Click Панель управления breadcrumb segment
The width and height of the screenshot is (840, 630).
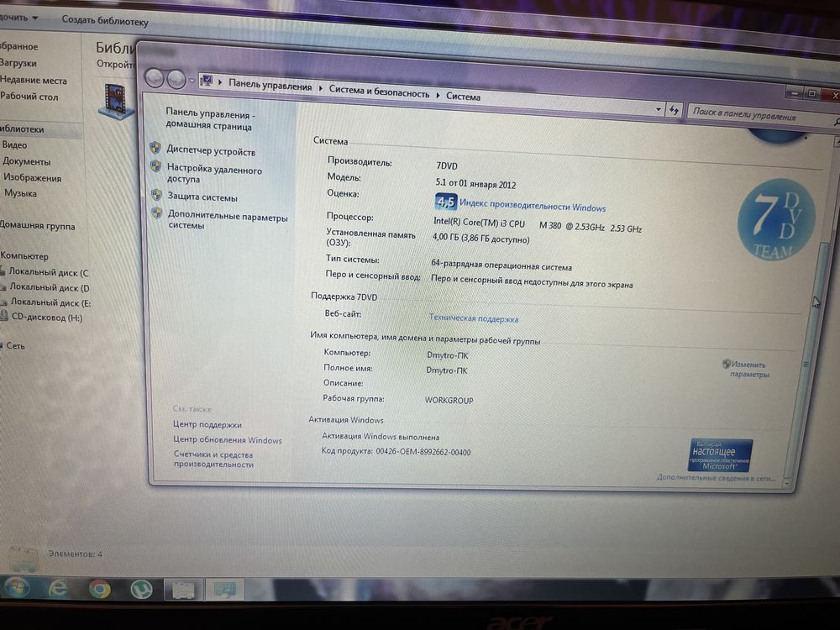270,85
